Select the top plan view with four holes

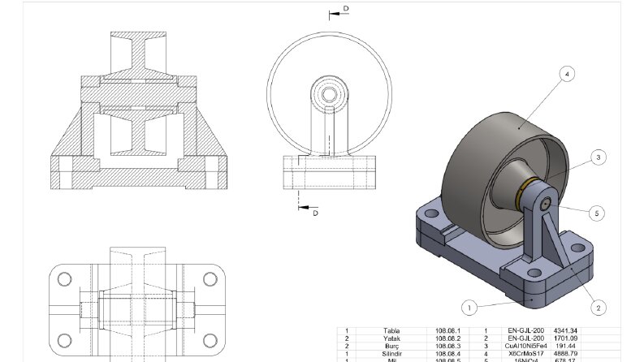(x=137, y=304)
